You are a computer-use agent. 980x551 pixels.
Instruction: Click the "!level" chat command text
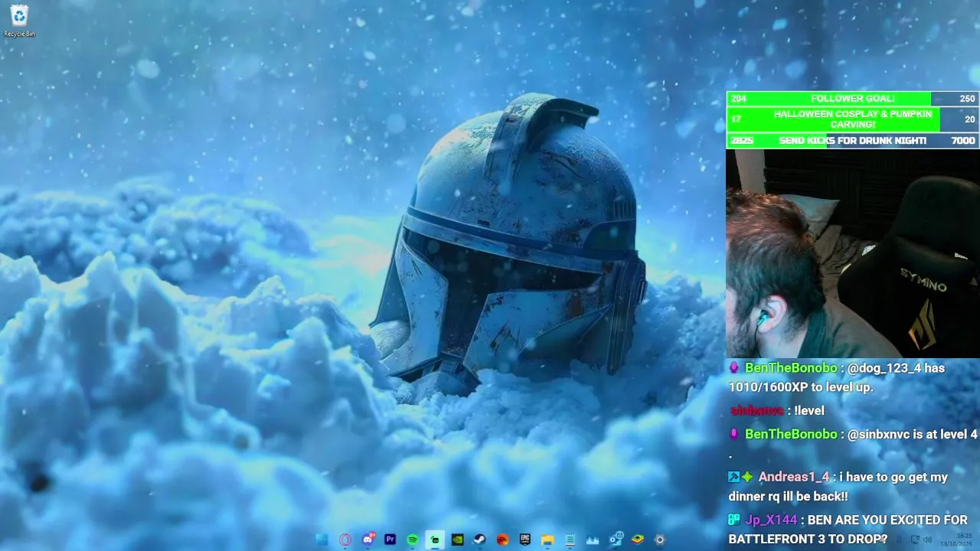coord(809,411)
